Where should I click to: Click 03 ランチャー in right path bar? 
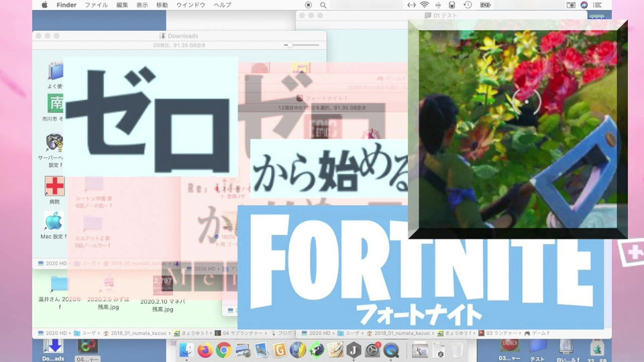497,333
